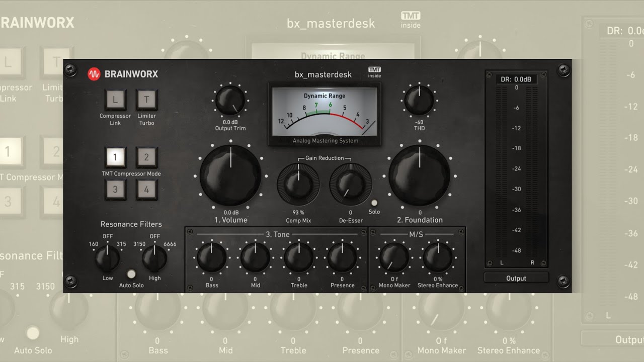Click the De-Esser knob
644x362 pixels.
(x=351, y=184)
